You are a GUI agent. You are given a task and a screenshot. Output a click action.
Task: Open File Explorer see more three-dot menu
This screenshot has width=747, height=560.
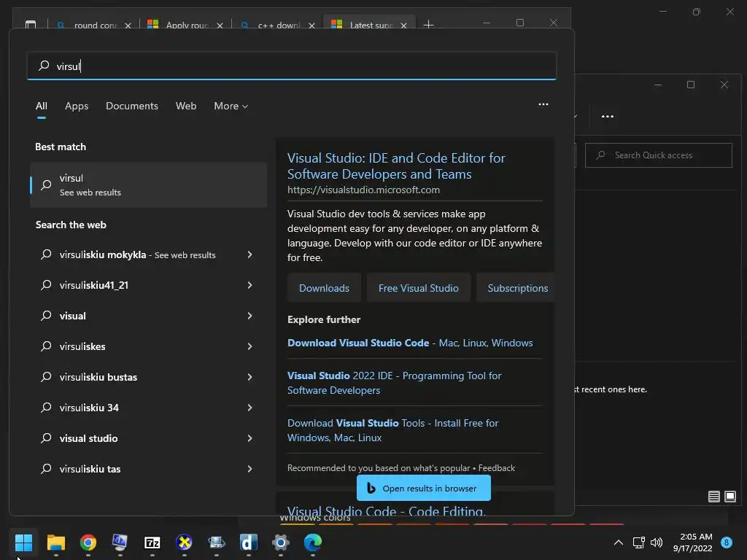pyautogui.click(x=608, y=116)
